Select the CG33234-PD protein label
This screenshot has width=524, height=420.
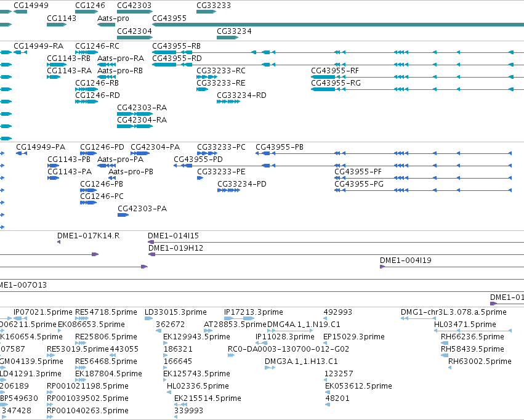242,184
